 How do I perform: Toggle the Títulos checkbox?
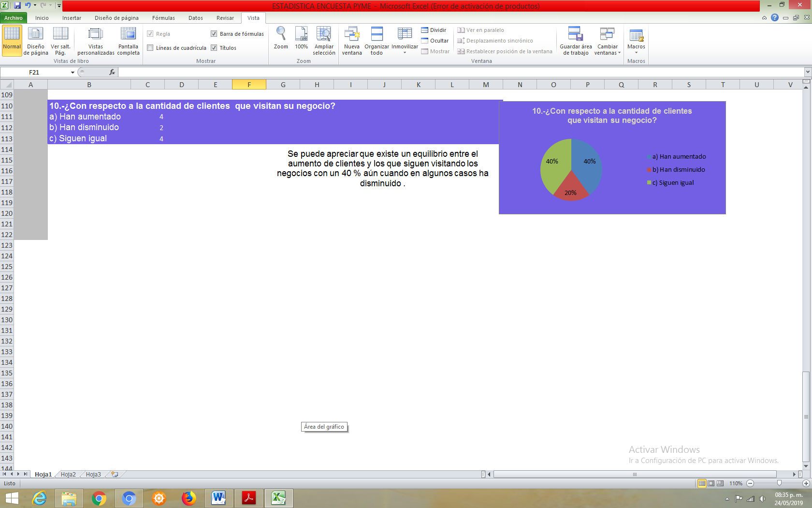click(214, 48)
